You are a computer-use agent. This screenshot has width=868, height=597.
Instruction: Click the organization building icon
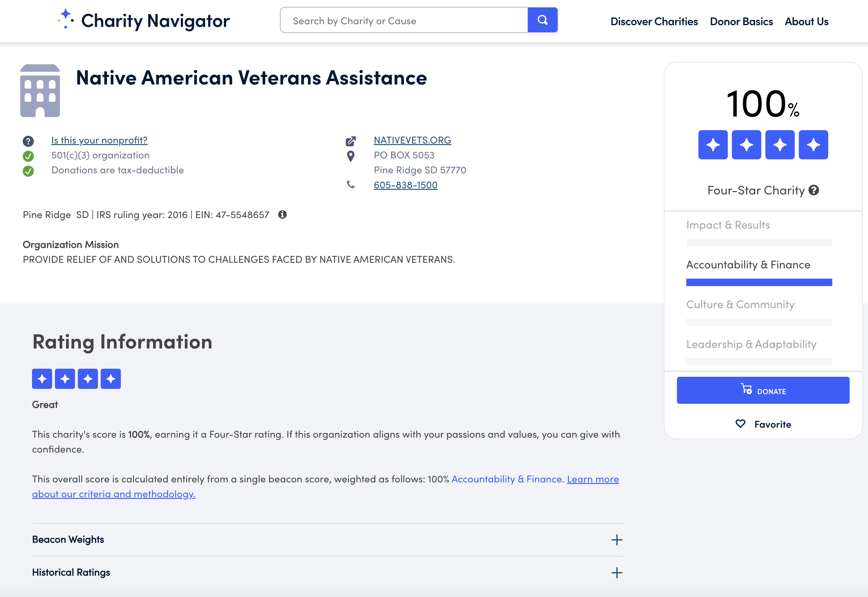(40, 91)
